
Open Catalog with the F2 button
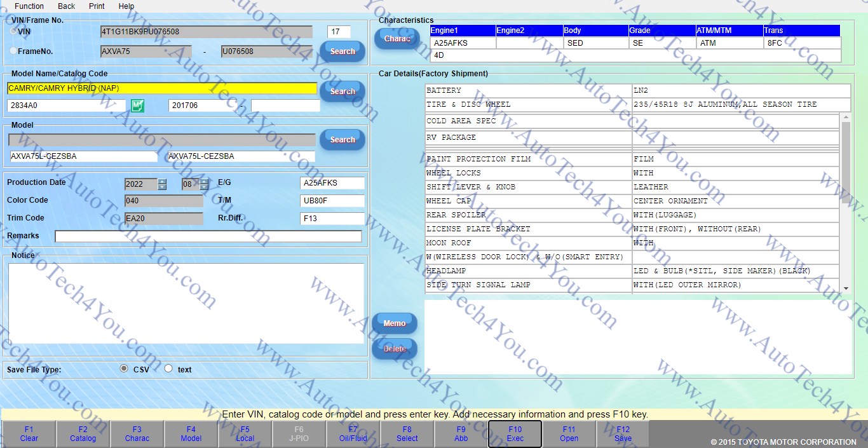tap(83, 434)
